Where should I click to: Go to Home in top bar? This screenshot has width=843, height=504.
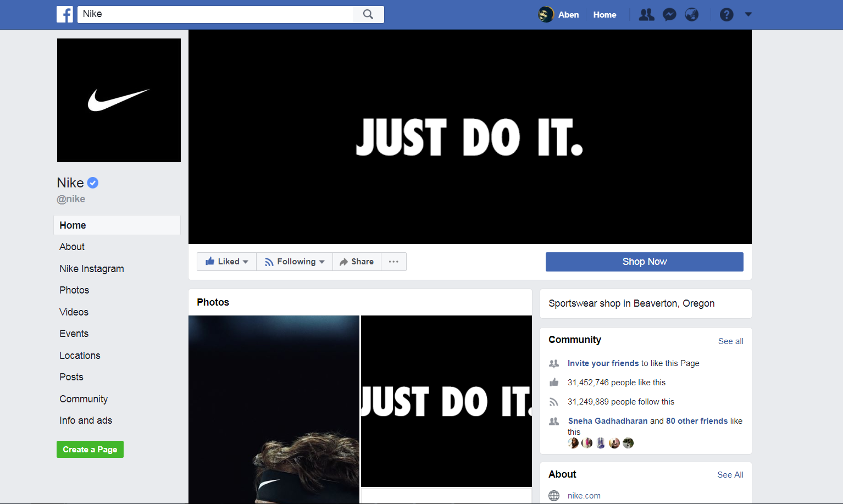click(604, 15)
